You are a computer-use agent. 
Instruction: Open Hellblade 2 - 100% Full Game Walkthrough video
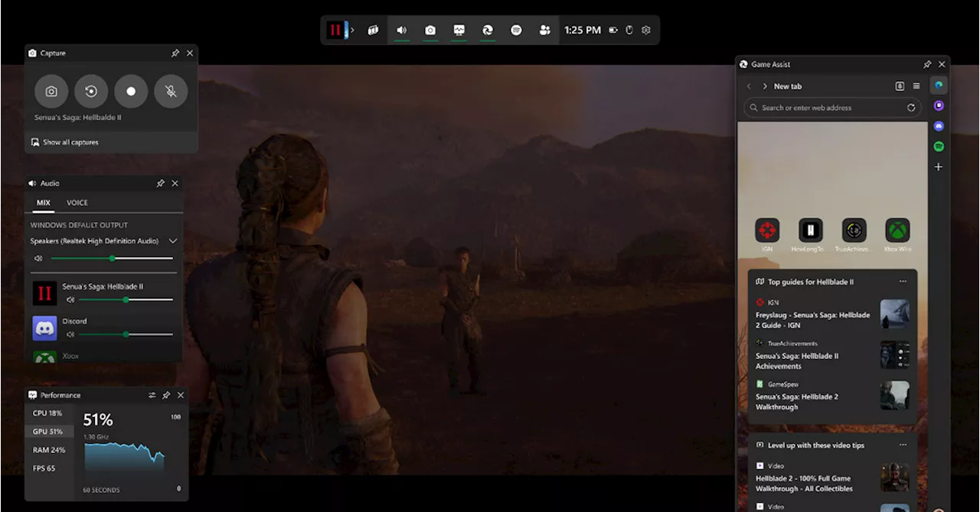tap(804, 484)
